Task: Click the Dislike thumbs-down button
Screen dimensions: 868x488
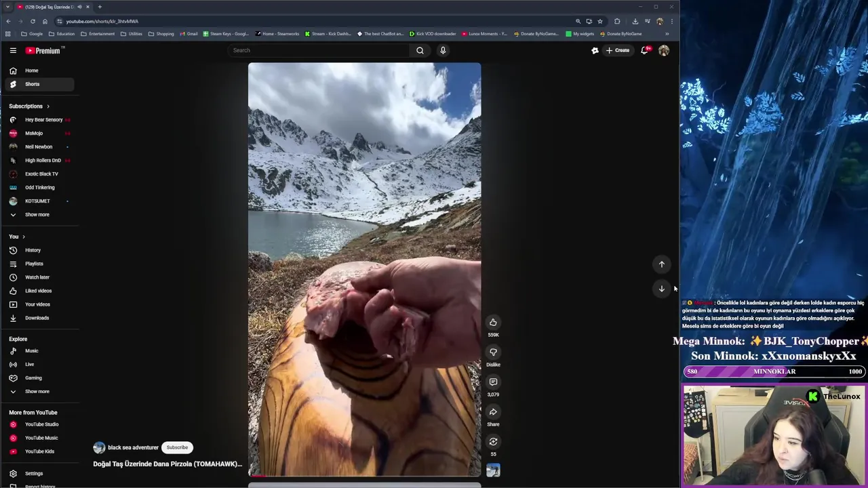Action: pos(493,352)
